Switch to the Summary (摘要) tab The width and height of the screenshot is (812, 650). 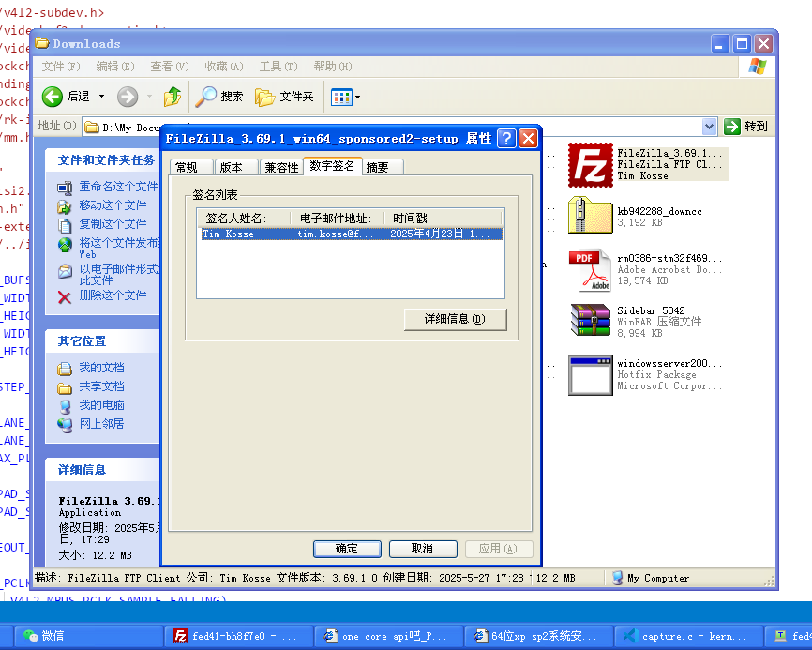[x=383, y=167]
